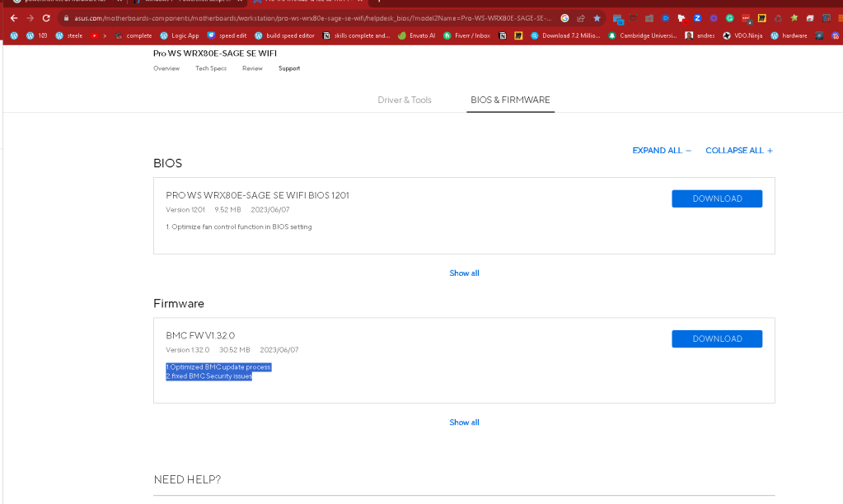Open the Overview product tab
Image resolution: width=843 pixels, height=504 pixels.
point(166,68)
